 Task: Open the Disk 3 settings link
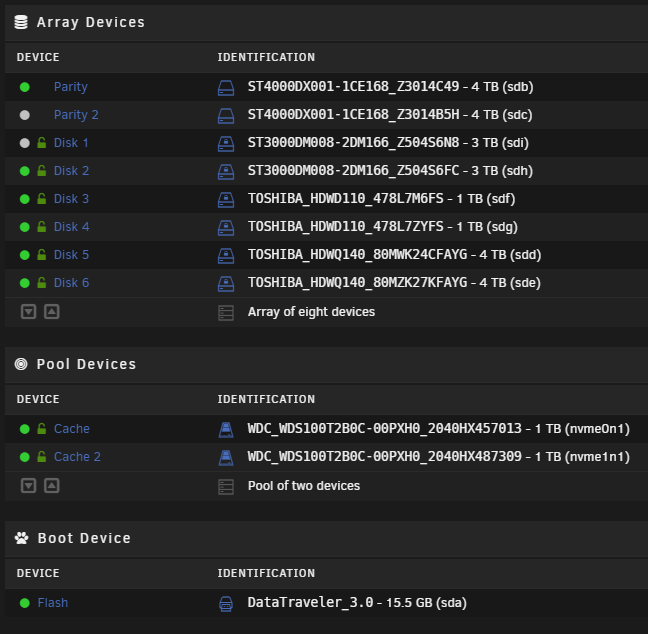click(x=71, y=199)
